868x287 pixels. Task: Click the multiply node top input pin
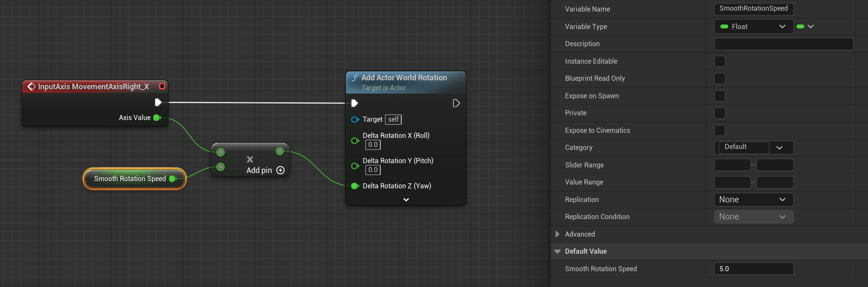pos(221,152)
